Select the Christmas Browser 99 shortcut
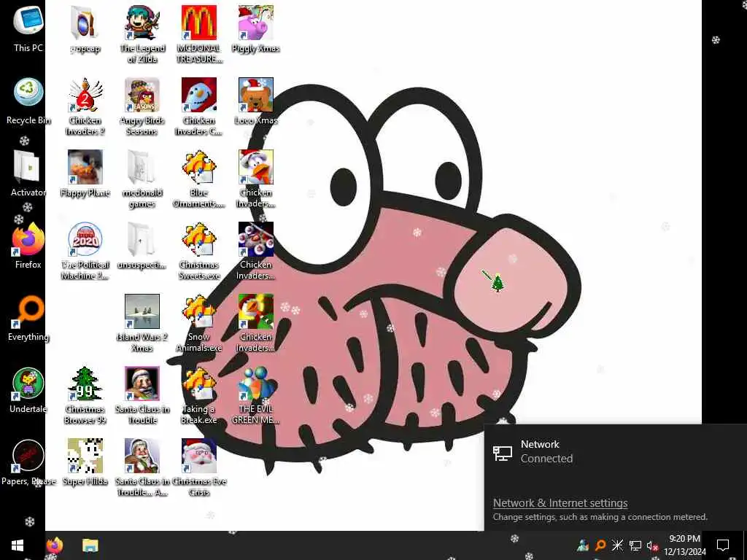Screen dimensions: 747x560 click(x=85, y=384)
